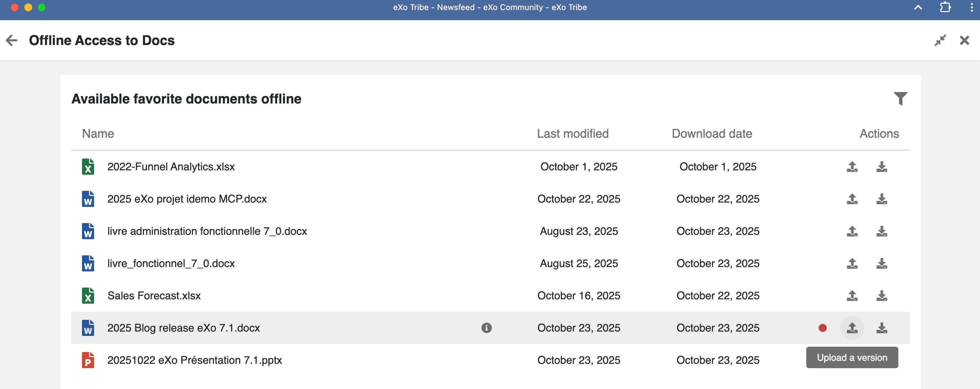Open 20251022 eXo Présentation 7.1.pptx
Image resolution: width=980 pixels, height=389 pixels.
194,360
